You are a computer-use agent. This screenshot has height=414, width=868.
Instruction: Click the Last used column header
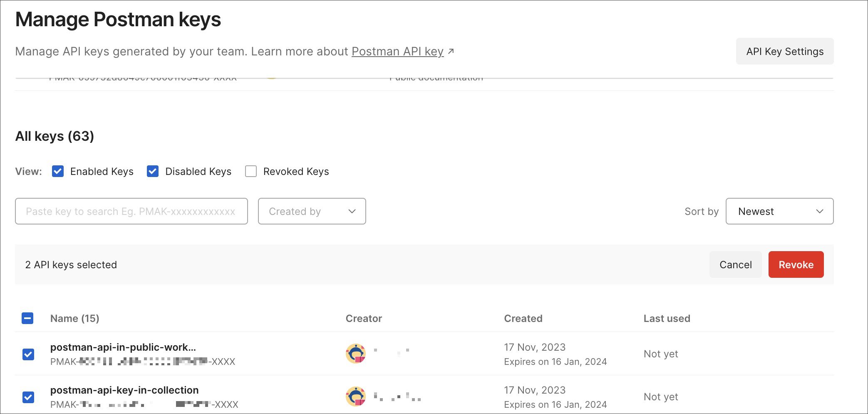[667, 318]
